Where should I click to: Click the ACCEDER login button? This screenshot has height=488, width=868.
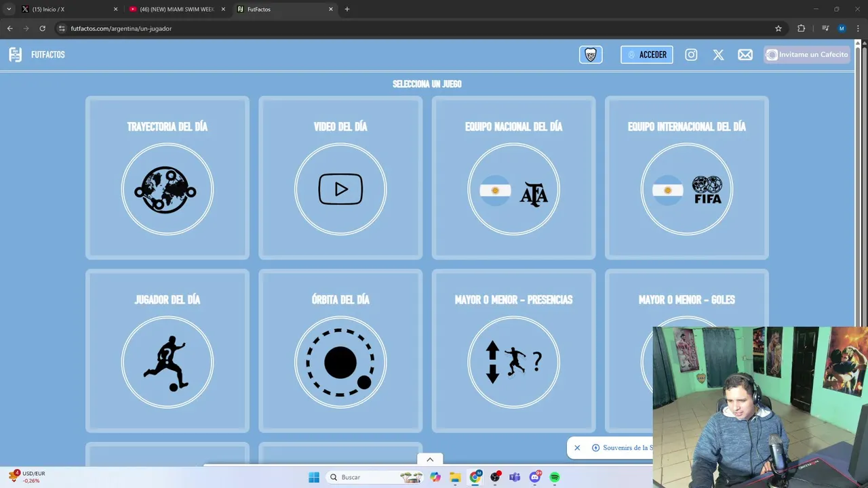pyautogui.click(x=647, y=55)
